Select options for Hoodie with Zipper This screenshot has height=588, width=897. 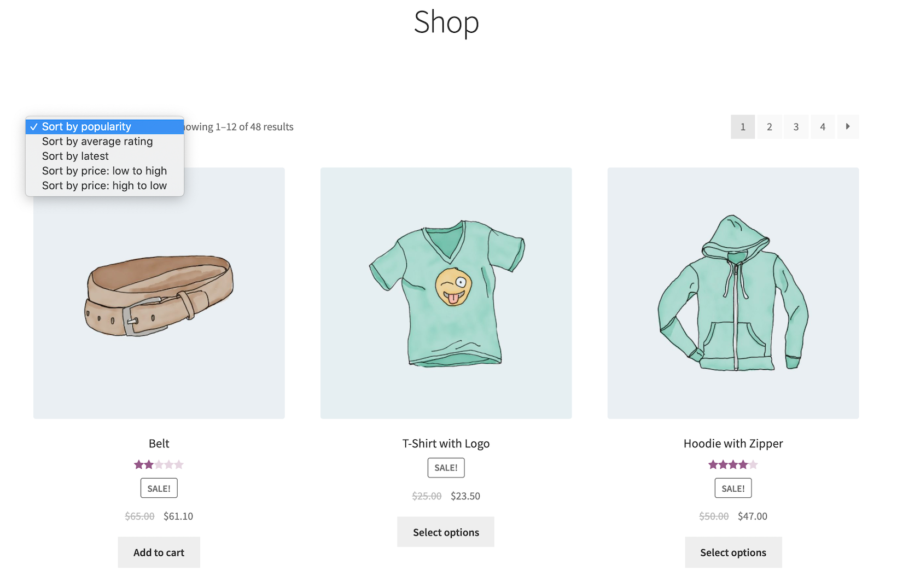click(733, 552)
